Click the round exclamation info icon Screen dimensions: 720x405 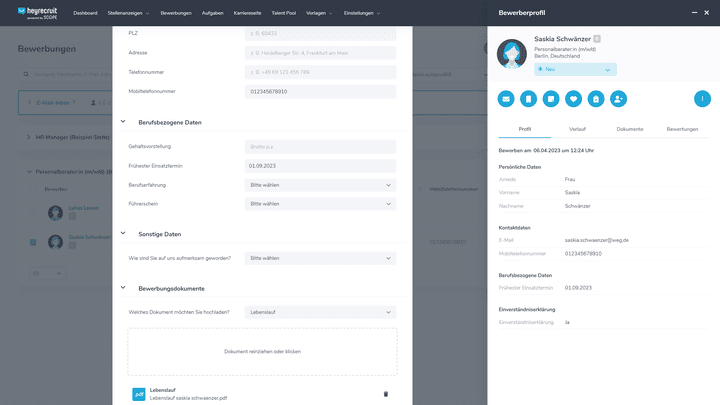pyautogui.click(x=702, y=99)
